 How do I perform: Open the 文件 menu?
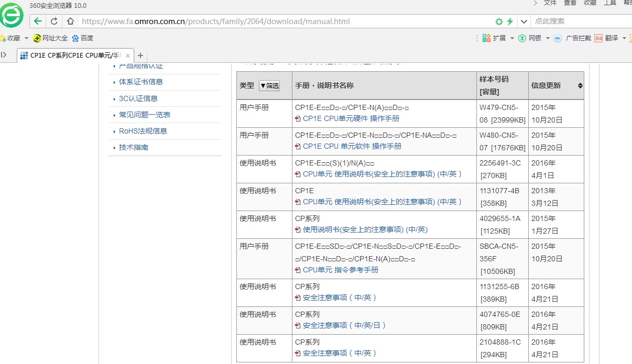click(550, 3)
